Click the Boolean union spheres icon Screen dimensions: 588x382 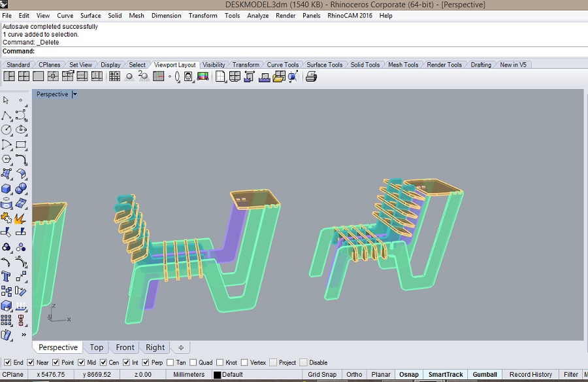(21, 188)
